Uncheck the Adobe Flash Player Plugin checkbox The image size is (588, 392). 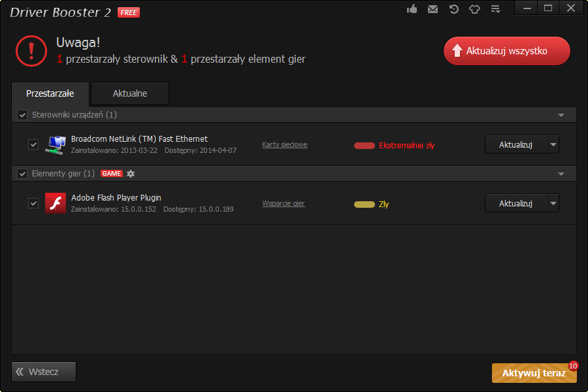click(33, 203)
